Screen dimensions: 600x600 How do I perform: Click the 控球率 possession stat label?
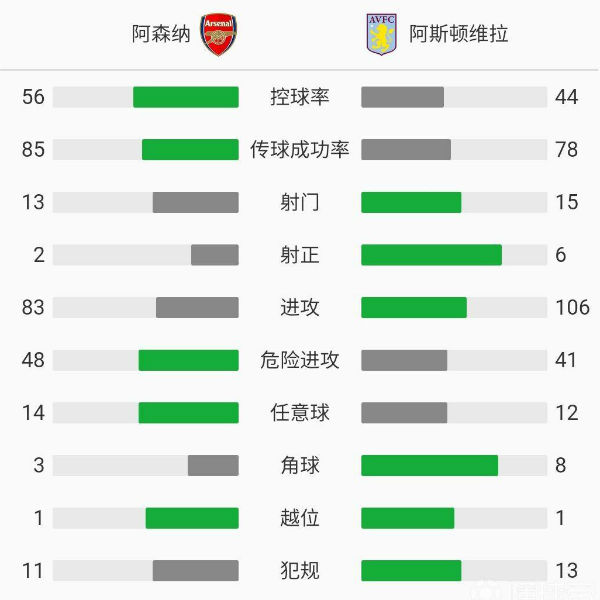coord(300,97)
